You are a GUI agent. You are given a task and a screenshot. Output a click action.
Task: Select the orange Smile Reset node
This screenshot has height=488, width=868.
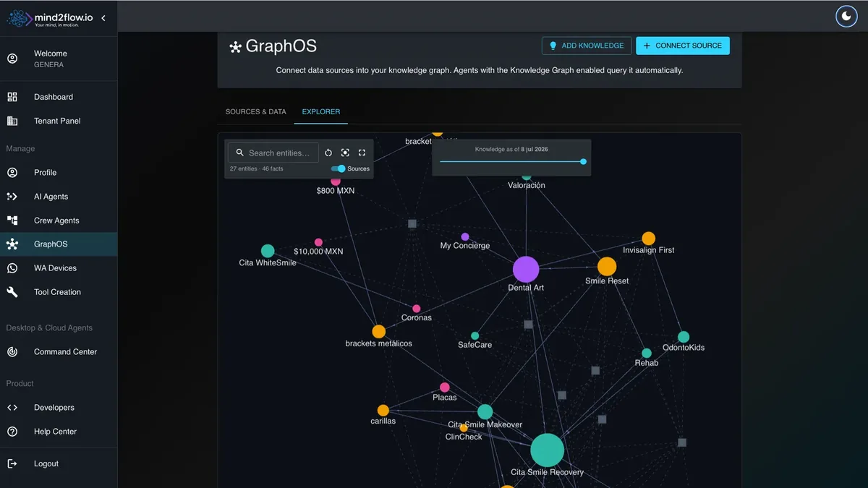[607, 266]
